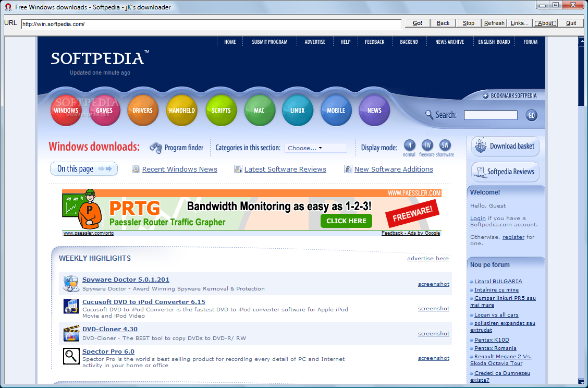Click the Bookmark Softpedia plus icon
The width and height of the screenshot is (588, 388).
485,95
